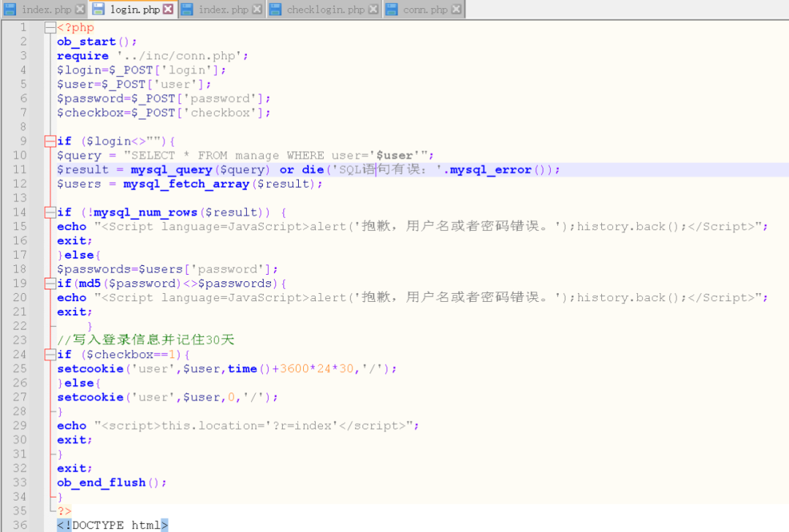Close the conn.php tab

coord(457,9)
